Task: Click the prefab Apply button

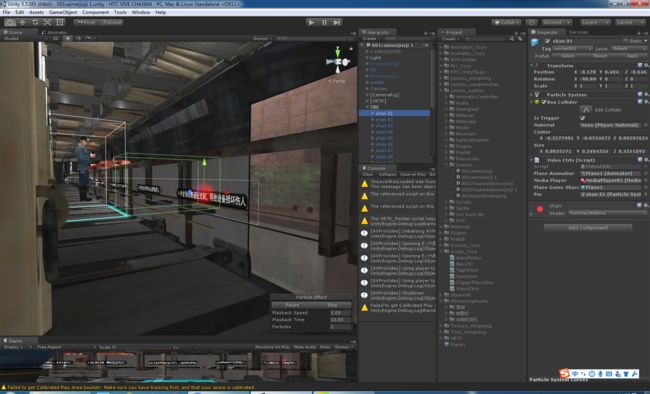Action: click(632, 56)
